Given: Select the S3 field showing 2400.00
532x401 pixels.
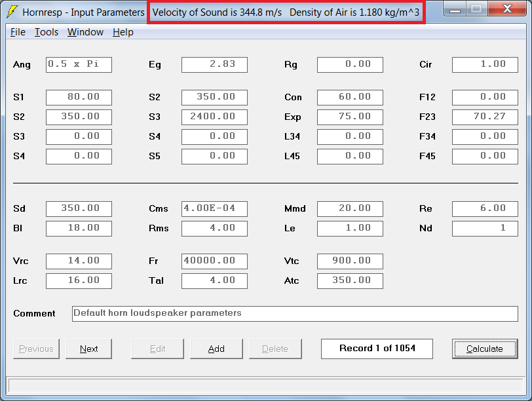Looking at the screenshot, I should pyautogui.click(x=214, y=117).
